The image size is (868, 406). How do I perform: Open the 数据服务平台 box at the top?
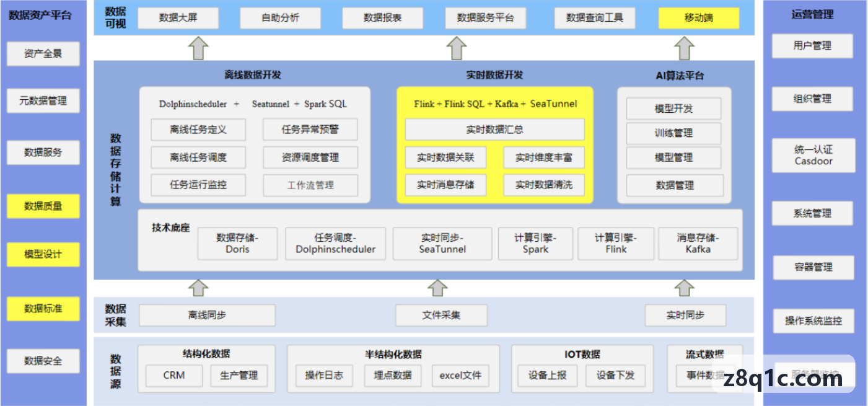click(486, 18)
